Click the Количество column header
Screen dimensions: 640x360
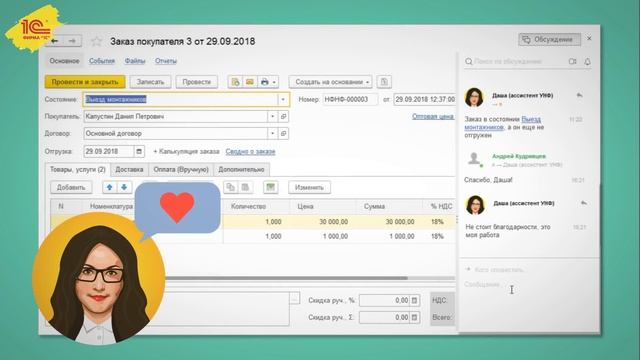(256, 207)
